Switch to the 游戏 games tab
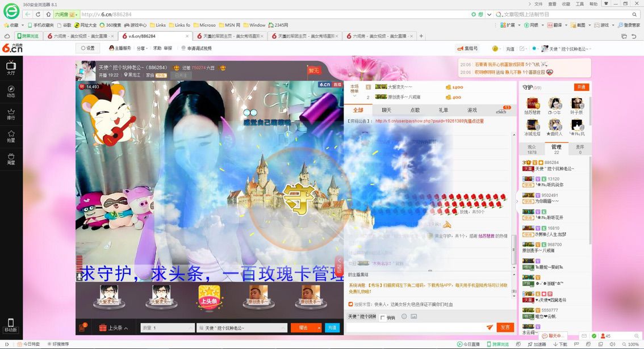This screenshot has height=349, width=644. click(x=472, y=110)
